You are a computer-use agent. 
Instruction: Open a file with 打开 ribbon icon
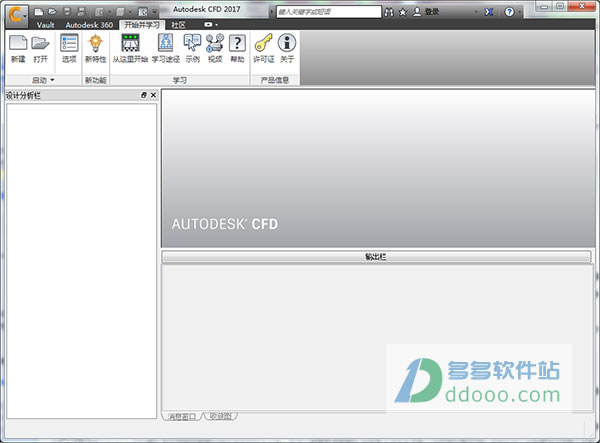click(x=40, y=49)
